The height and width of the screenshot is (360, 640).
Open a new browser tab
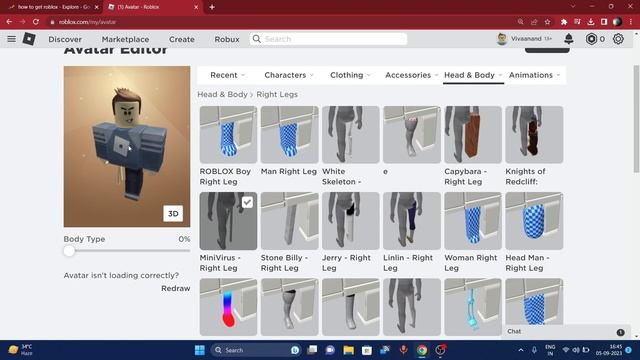pyautogui.click(x=212, y=7)
